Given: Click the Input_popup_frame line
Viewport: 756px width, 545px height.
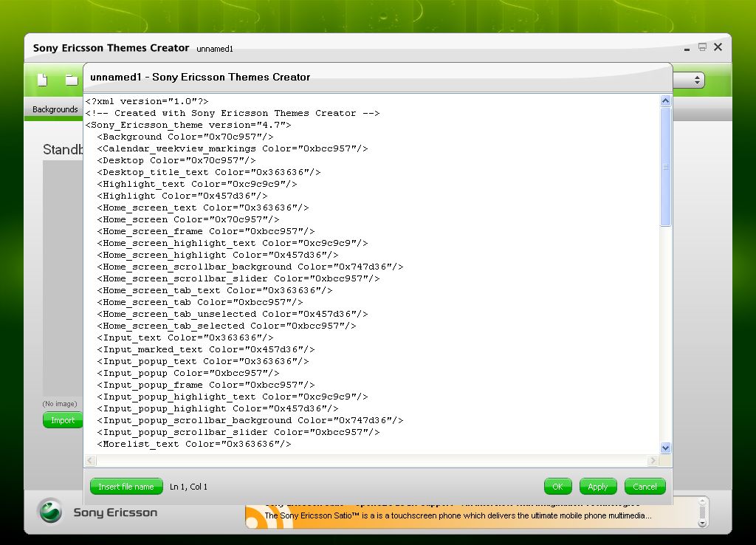Looking at the screenshot, I should (206, 385).
